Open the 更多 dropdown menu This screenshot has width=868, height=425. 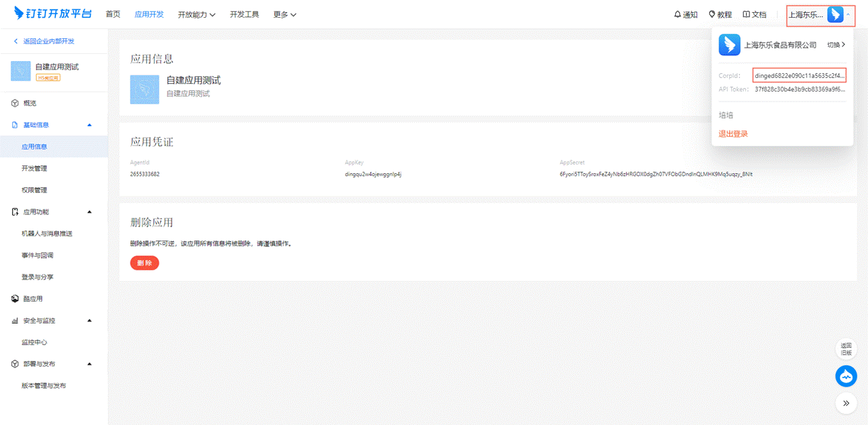click(284, 14)
